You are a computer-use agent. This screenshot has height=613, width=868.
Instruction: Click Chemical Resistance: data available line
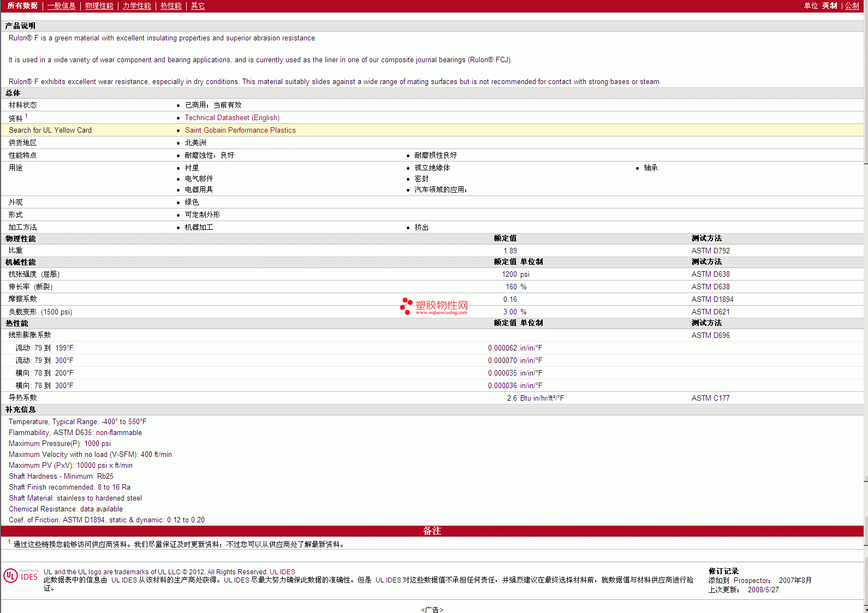tap(66, 509)
